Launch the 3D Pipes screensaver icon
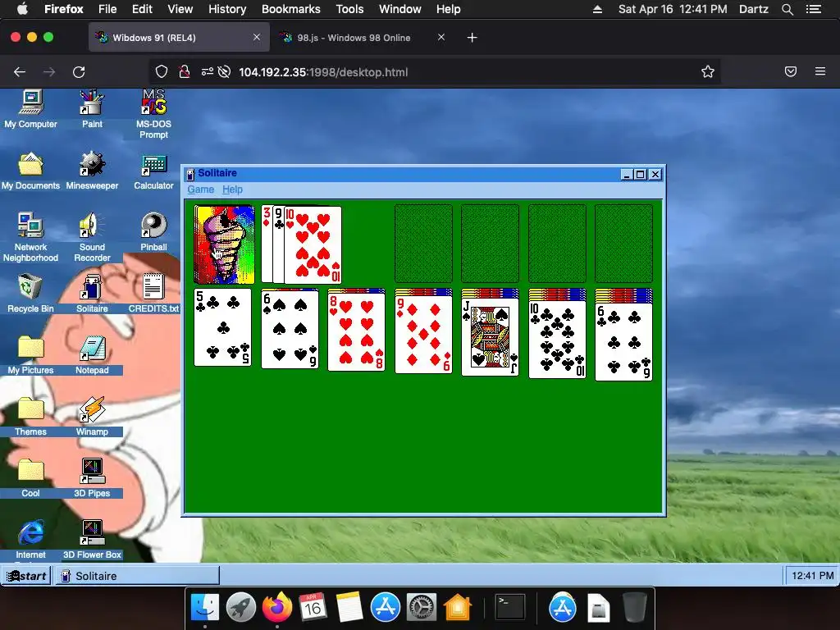 tap(92, 478)
